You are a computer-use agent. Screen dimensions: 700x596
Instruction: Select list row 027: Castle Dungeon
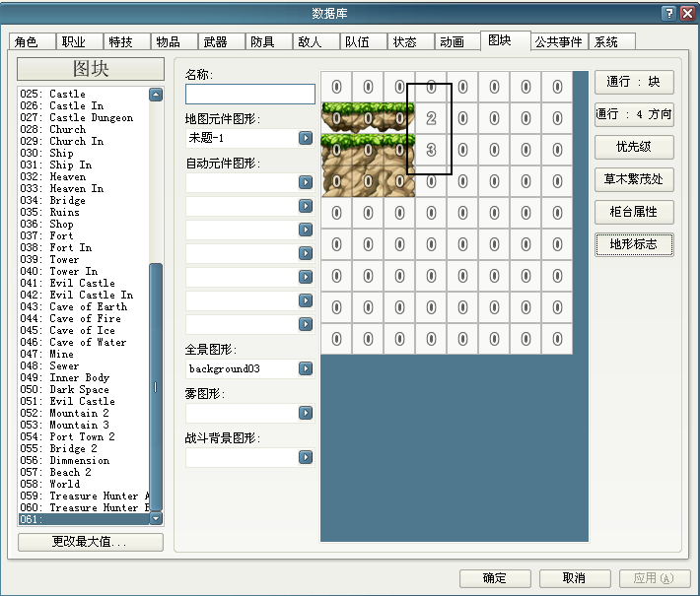point(84,117)
